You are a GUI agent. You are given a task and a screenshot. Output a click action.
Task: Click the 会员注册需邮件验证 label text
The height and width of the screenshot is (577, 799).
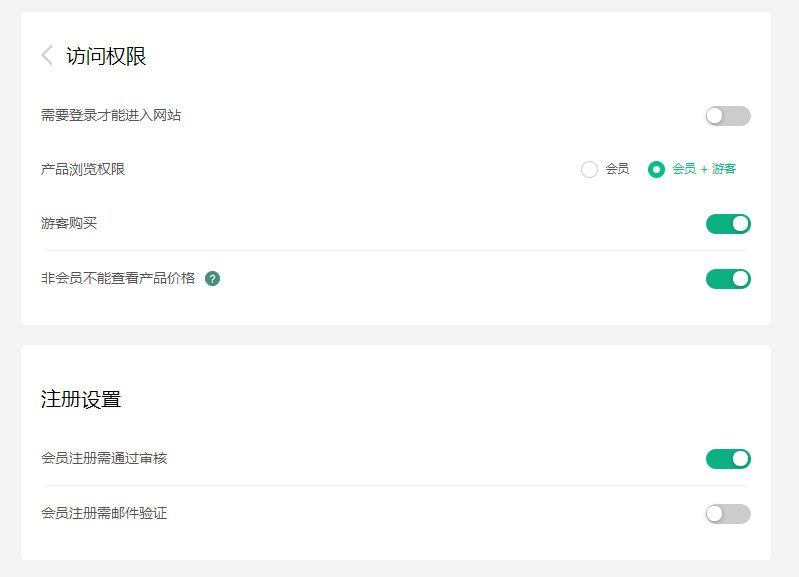coord(104,514)
